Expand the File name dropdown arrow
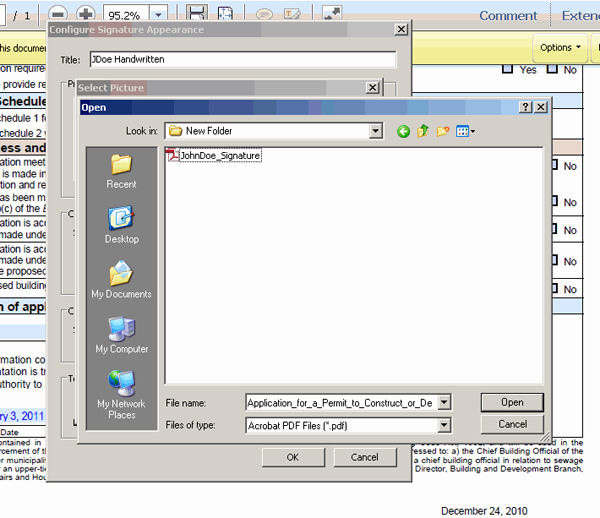This screenshot has height=518, width=600. (x=444, y=402)
